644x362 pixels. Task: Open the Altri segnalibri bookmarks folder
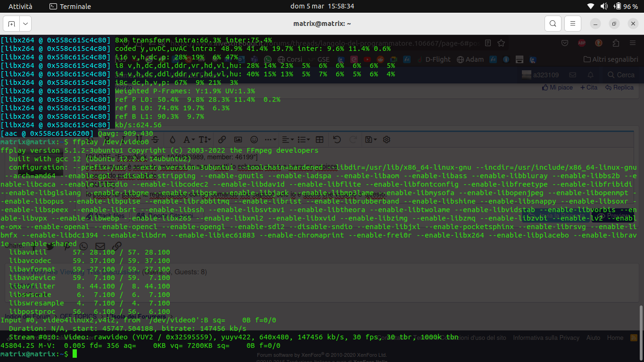[611, 59]
